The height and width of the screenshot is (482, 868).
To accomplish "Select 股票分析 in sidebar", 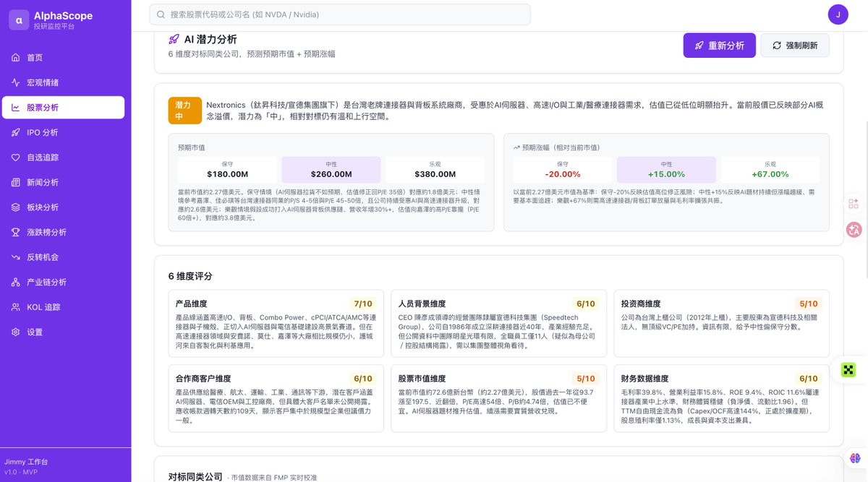I will (64, 108).
